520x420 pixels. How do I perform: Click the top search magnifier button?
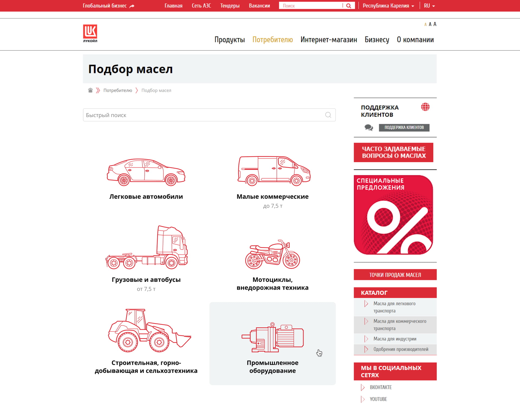(349, 6)
